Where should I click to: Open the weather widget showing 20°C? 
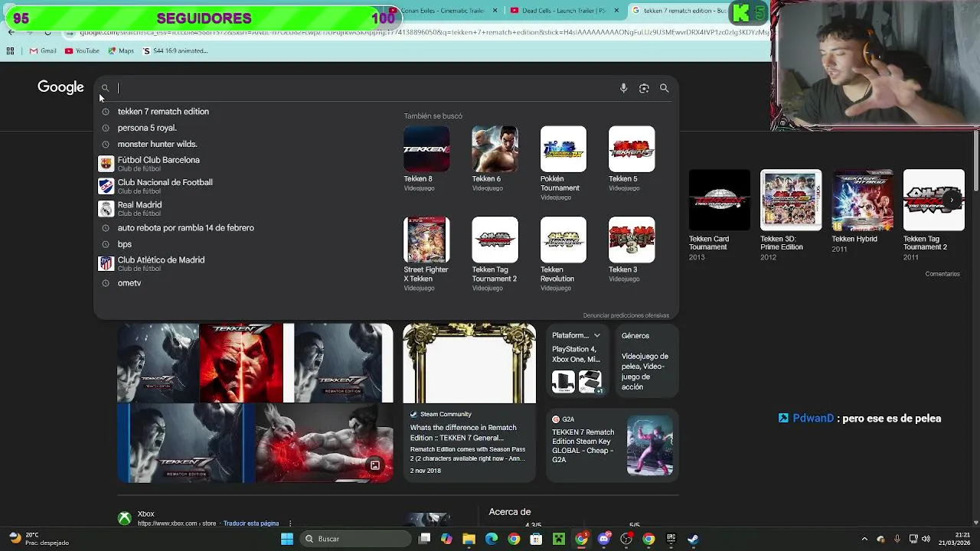pyautogui.click(x=38, y=539)
